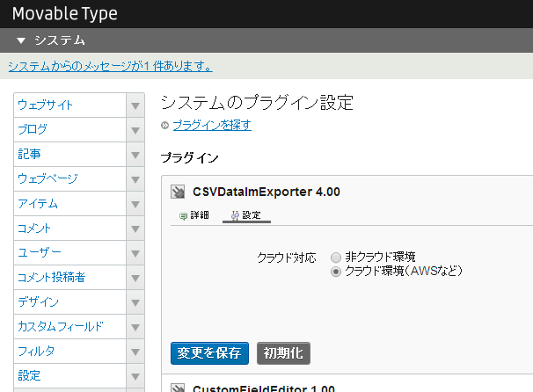Viewport: 533px width, 392px height.
Task: Open the システム scope selector
Action: 51,40
